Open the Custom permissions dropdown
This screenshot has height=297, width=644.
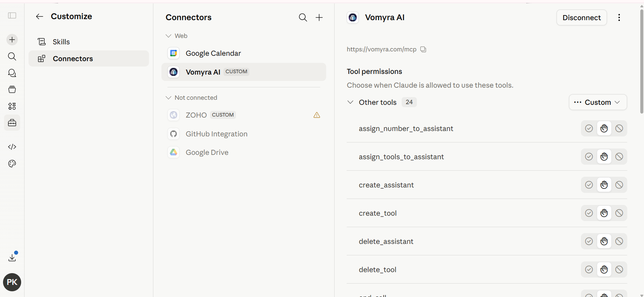598,102
